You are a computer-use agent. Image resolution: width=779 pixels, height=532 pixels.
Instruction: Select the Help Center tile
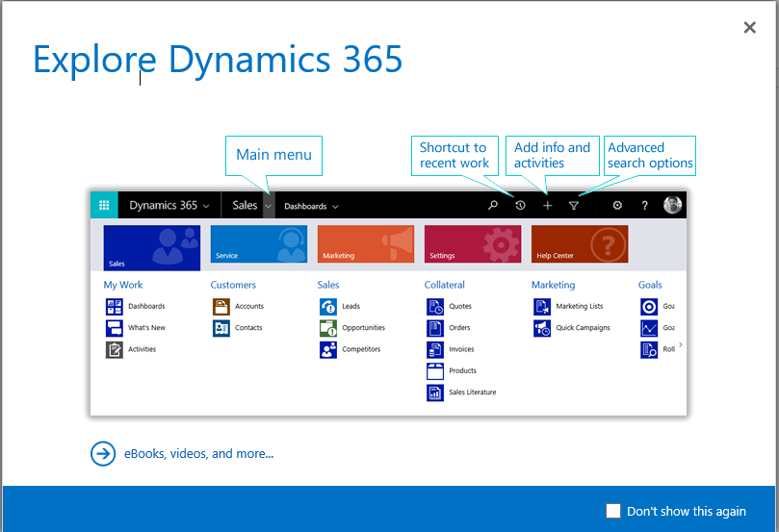coord(580,243)
